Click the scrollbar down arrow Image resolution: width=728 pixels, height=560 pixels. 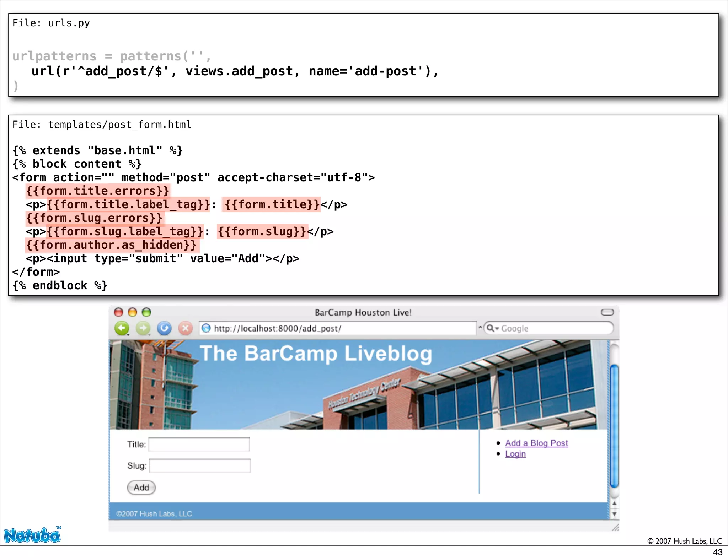coord(614,514)
